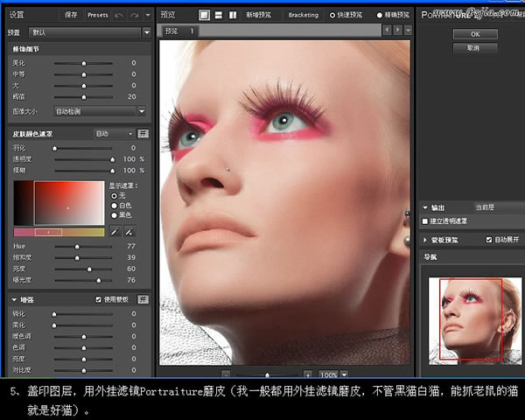
Task: Go to previous preview tab arrow
Action: coord(387,30)
